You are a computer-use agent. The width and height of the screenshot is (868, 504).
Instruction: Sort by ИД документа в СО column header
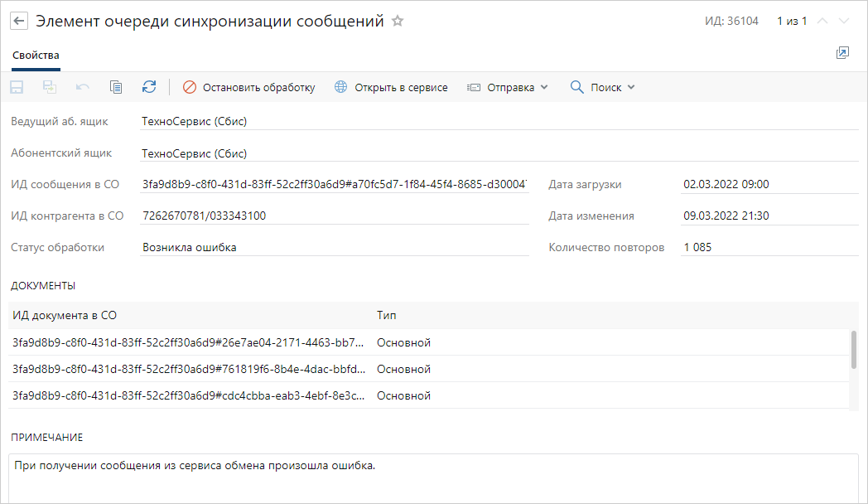tap(65, 316)
